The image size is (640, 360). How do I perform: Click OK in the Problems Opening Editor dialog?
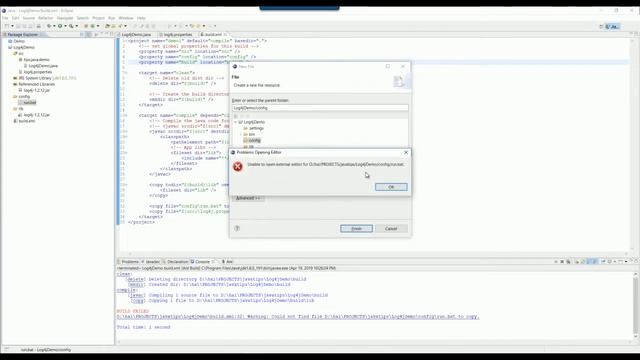pyautogui.click(x=391, y=187)
